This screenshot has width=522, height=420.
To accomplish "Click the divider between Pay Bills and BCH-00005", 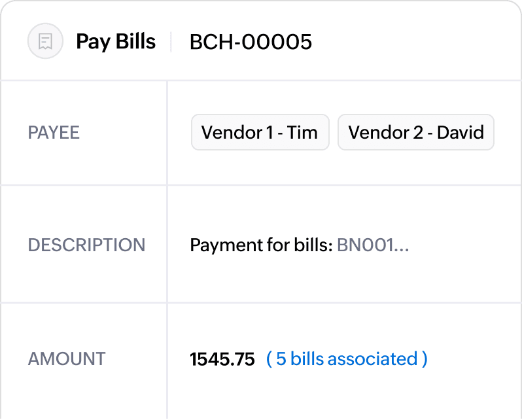I will click(171, 42).
